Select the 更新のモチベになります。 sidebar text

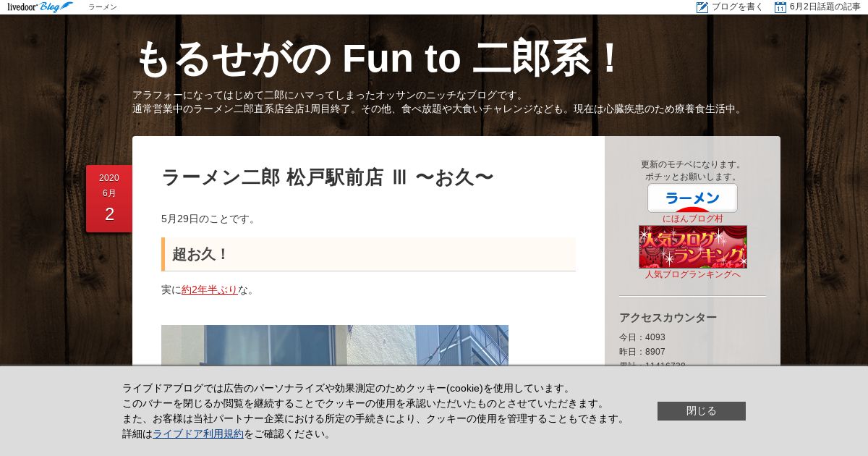pos(692,164)
